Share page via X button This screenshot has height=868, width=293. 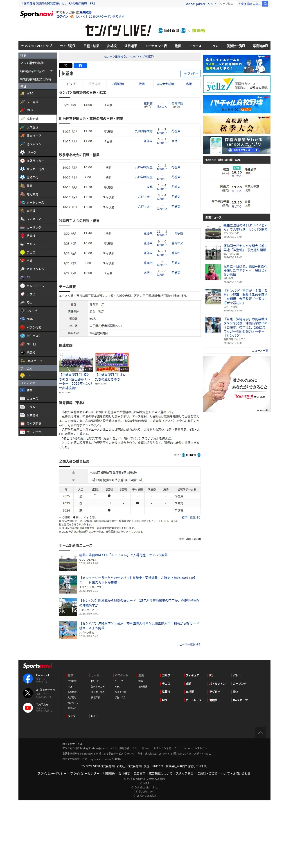[65, 65]
